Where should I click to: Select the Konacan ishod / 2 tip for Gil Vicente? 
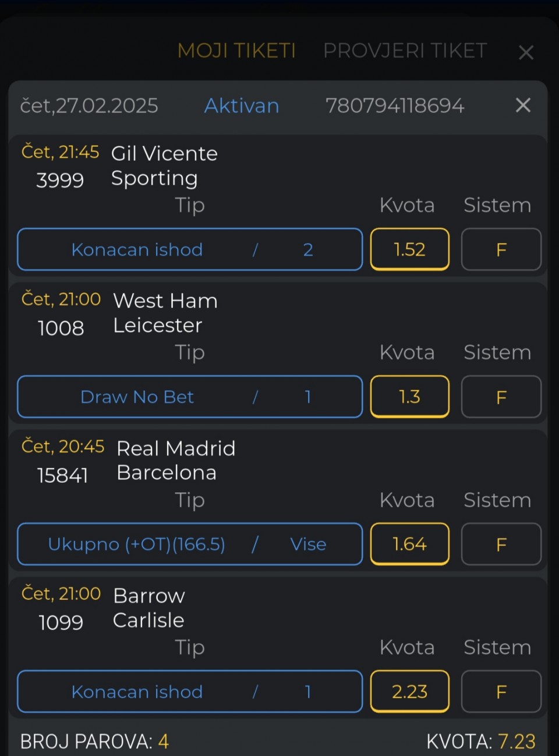tap(190, 249)
